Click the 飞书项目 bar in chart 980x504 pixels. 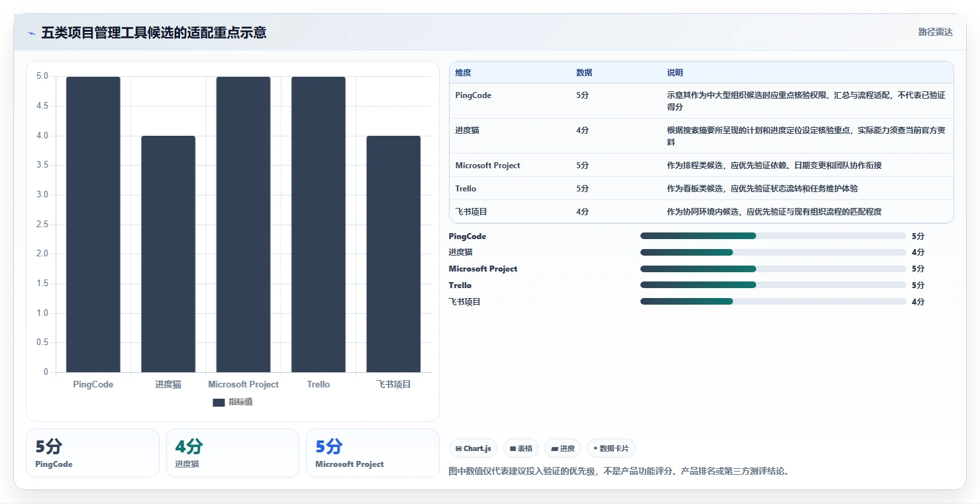pos(393,254)
